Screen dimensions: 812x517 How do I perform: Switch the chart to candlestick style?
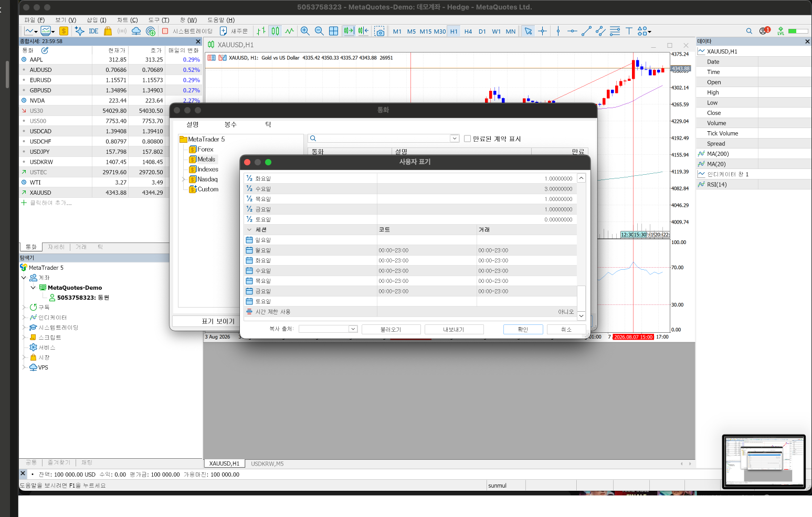(x=275, y=31)
